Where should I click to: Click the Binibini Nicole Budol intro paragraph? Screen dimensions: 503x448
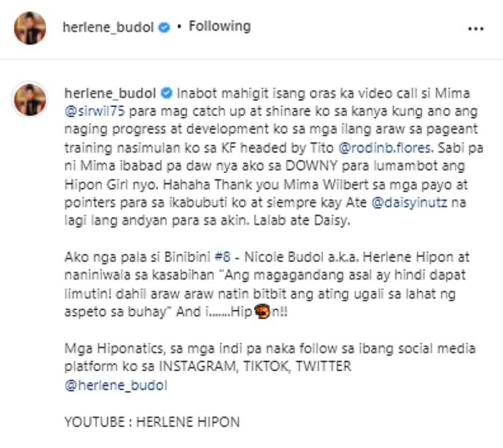tap(267, 285)
